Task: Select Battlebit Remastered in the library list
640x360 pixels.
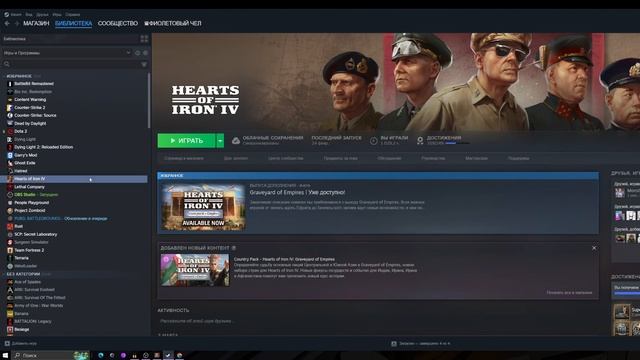Action: pos(34,84)
